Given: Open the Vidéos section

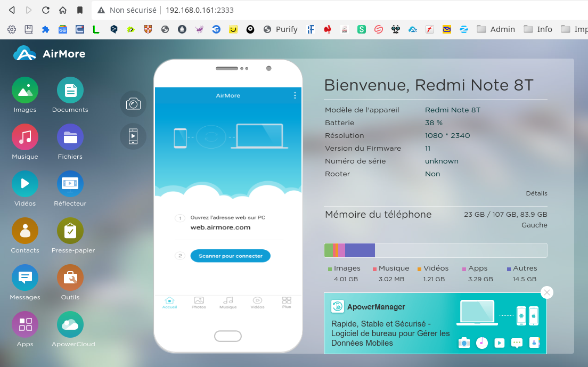Looking at the screenshot, I should [25, 184].
